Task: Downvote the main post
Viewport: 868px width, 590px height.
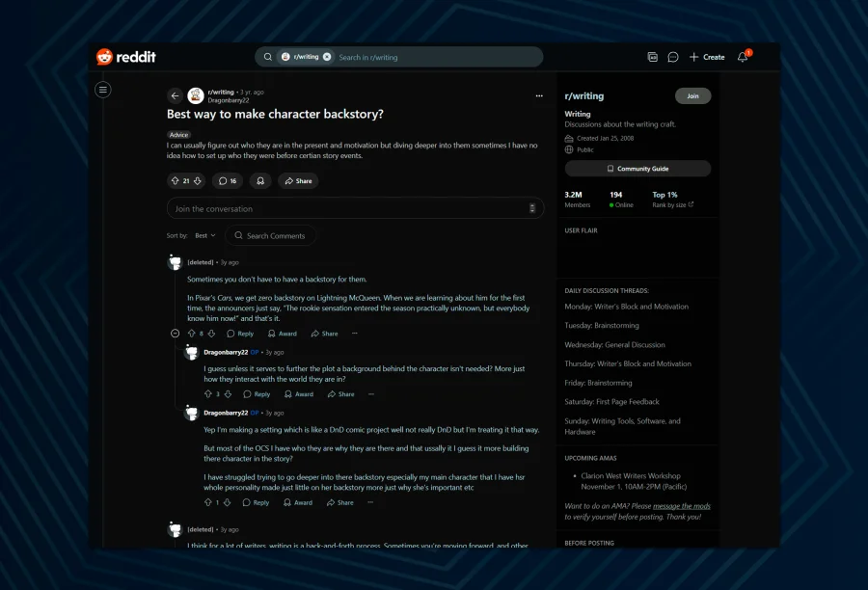Action: coord(198,180)
